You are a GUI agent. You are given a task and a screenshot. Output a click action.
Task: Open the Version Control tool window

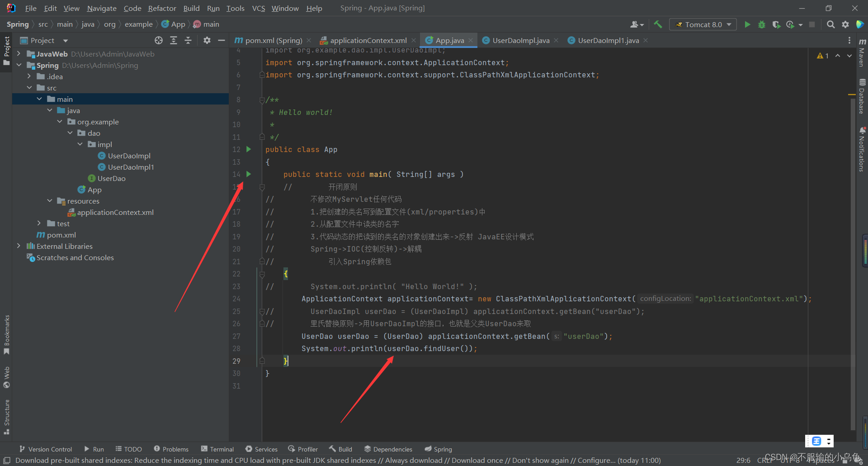click(x=46, y=449)
